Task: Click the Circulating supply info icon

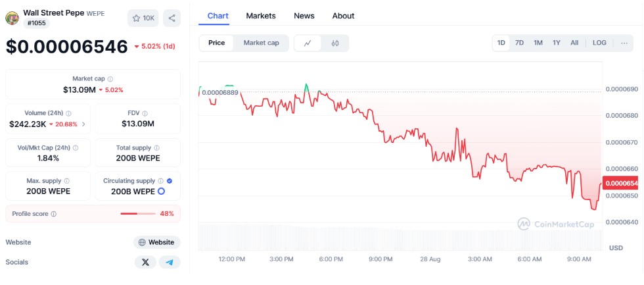Action: [x=161, y=180]
